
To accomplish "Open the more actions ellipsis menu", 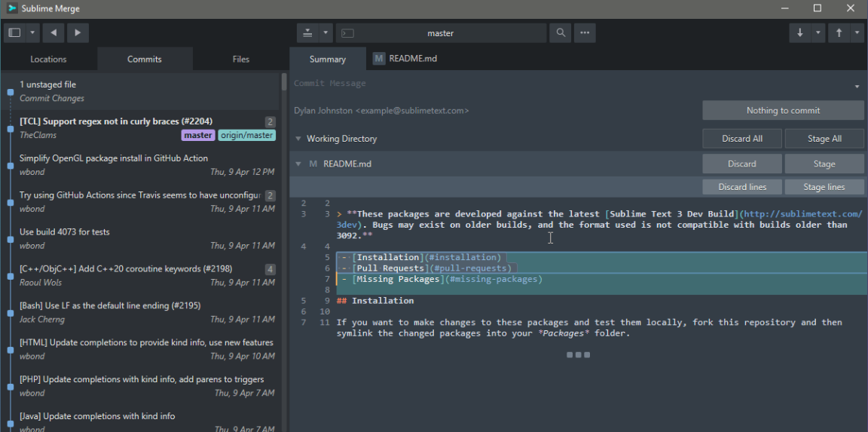I will click(585, 33).
